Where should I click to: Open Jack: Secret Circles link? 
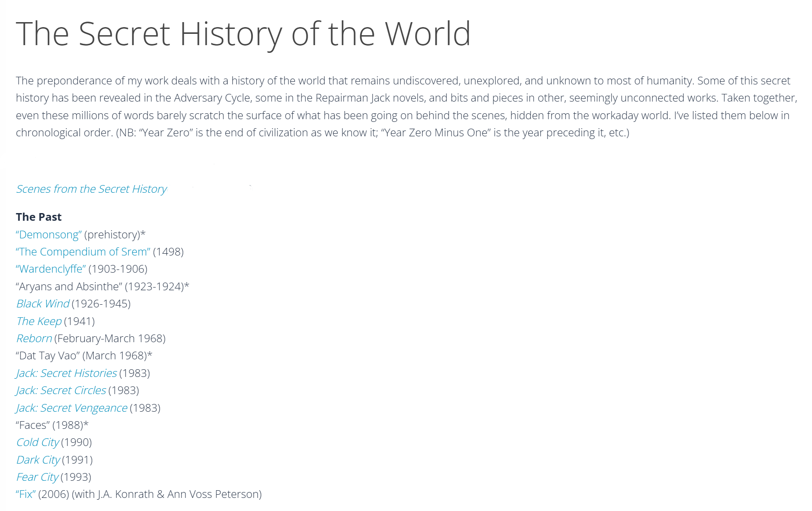tap(61, 390)
